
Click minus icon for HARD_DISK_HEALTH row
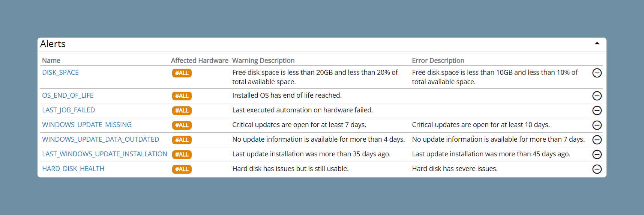tap(597, 169)
